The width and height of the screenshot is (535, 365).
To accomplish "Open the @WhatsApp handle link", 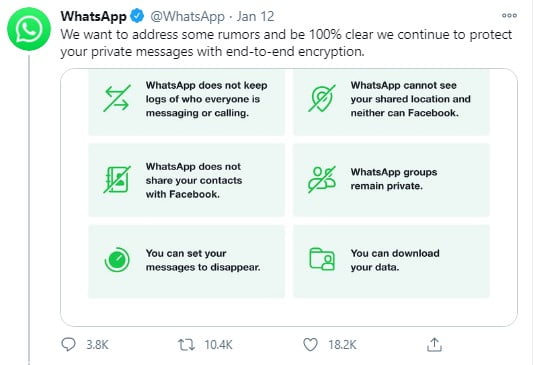I will coord(187,16).
